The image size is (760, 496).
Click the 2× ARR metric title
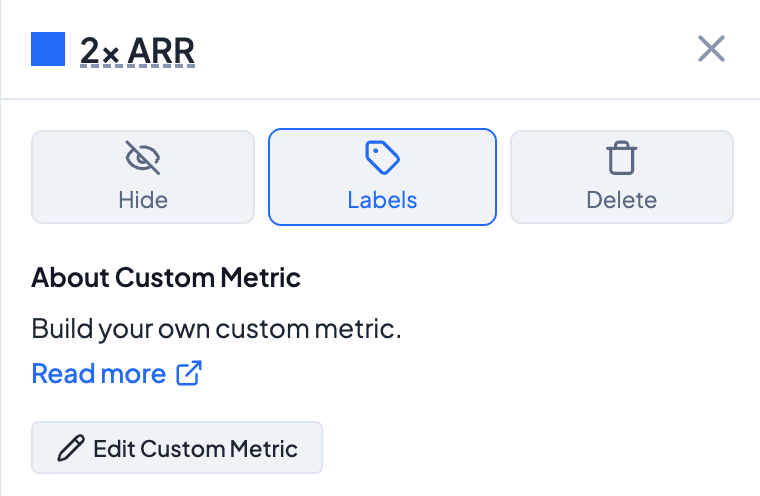pos(137,50)
